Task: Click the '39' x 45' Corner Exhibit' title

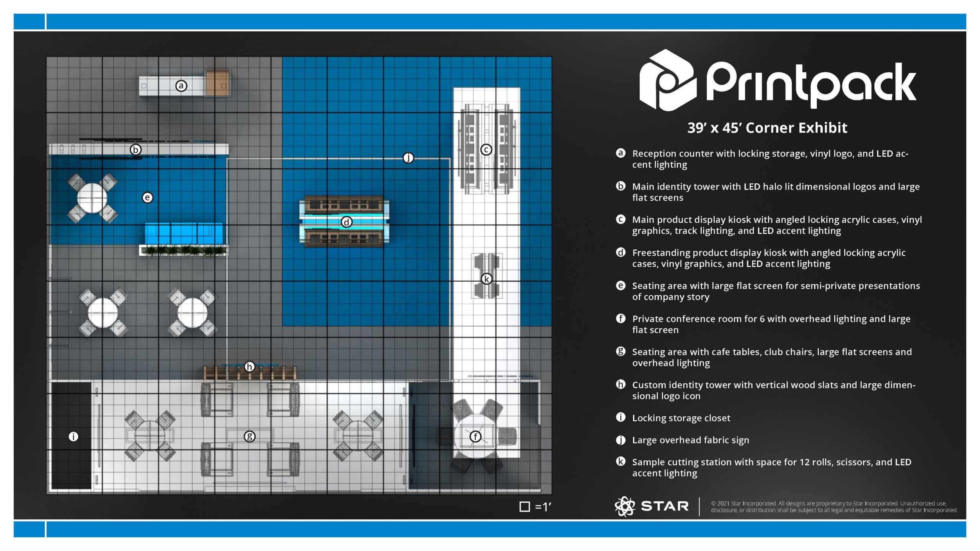Action: click(767, 128)
